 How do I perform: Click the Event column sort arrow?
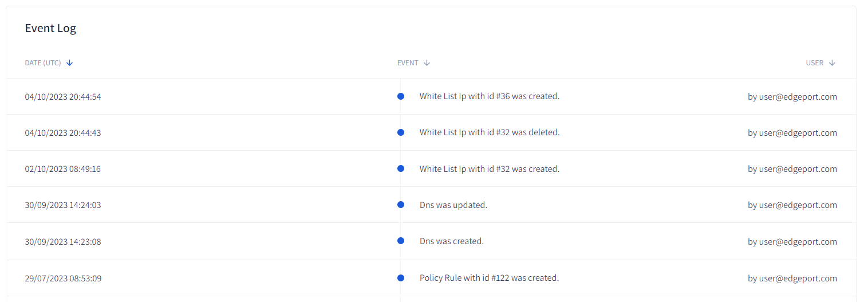point(427,63)
